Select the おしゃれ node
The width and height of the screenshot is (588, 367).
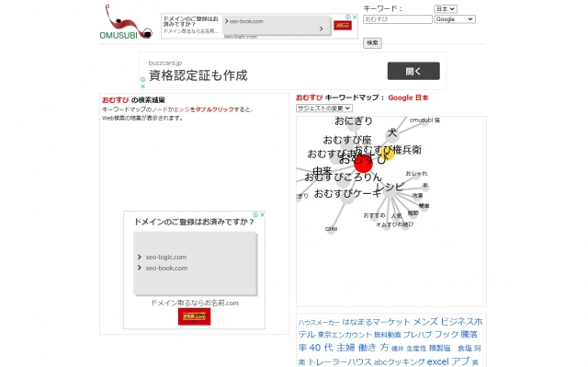click(x=416, y=173)
